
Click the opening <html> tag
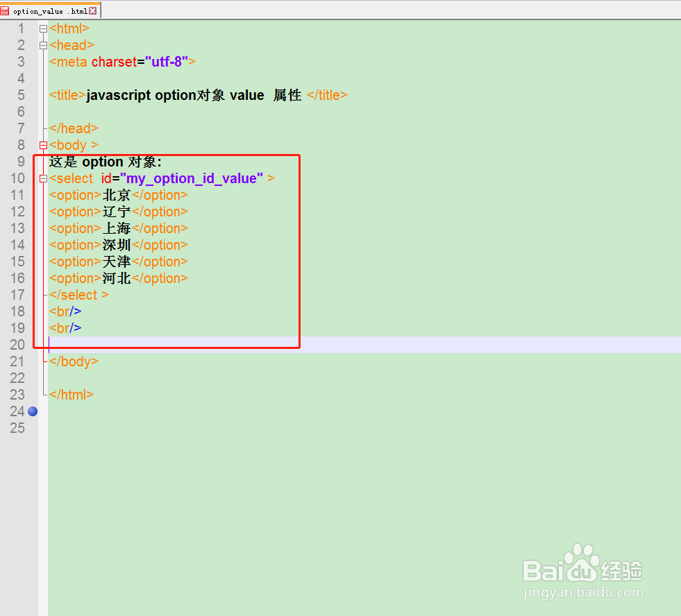pos(69,28)
